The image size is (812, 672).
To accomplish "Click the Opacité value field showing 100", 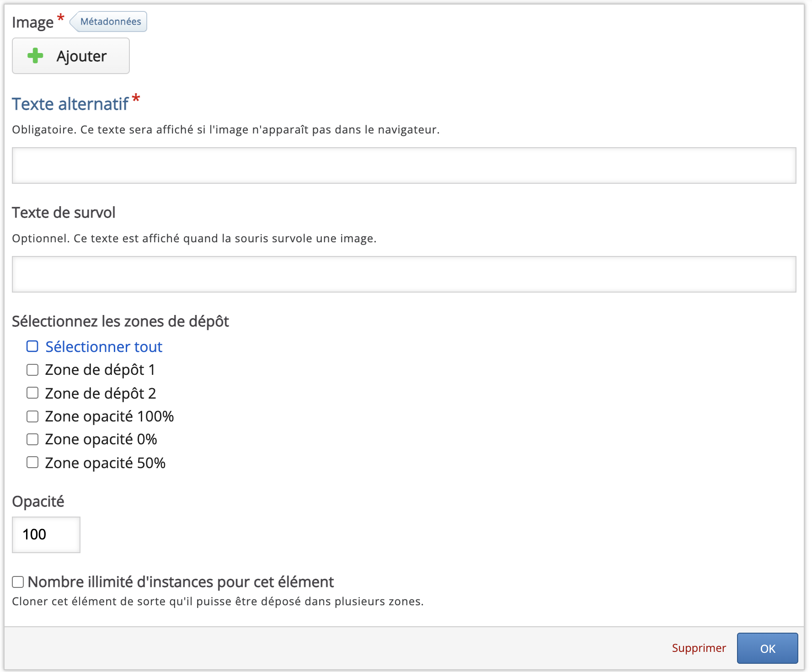I will tap(46, 534).
